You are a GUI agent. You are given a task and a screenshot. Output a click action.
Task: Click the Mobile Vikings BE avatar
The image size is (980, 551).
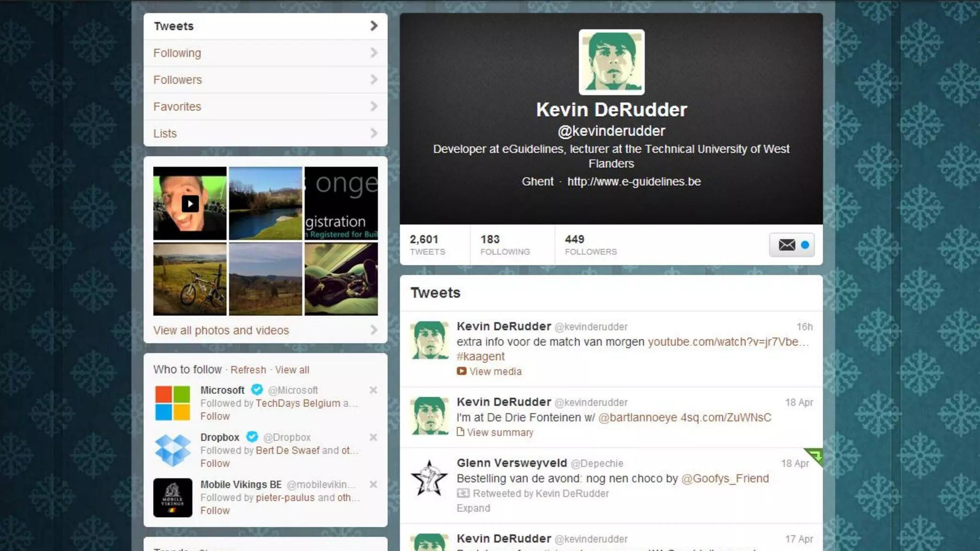coord(172,497)
